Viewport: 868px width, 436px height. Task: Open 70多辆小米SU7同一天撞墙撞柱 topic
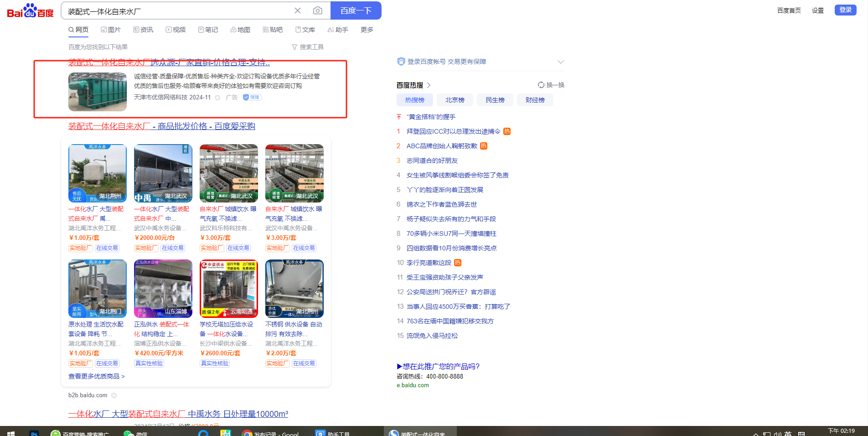click(451, 234)
